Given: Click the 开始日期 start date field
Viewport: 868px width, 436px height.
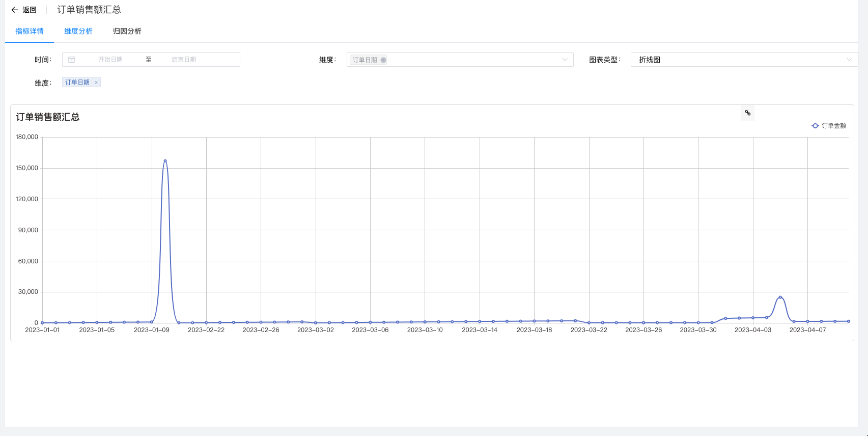Looking at the screenshot, I should pos(110,60).
